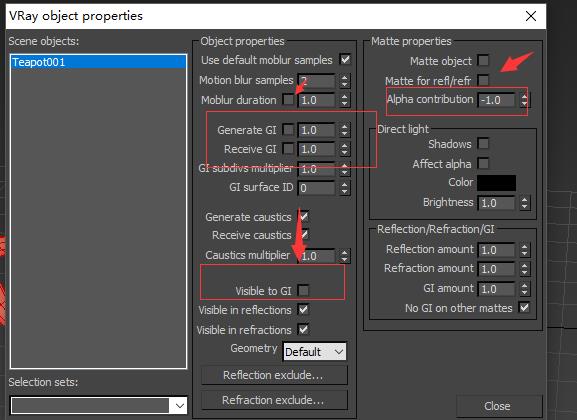This screenshot has width=577, height=420.
Task: Click the GI amount value field
Action: pos(496,289)
